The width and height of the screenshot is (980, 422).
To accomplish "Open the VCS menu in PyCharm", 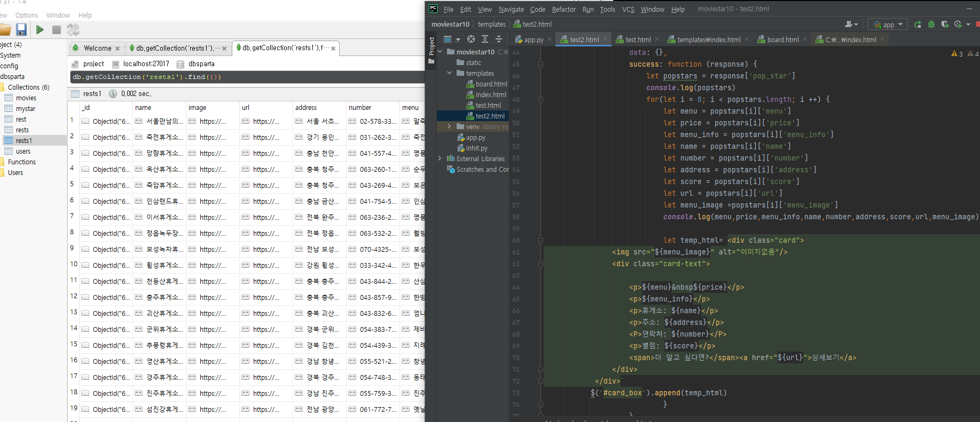I will [x=628, y=9].
